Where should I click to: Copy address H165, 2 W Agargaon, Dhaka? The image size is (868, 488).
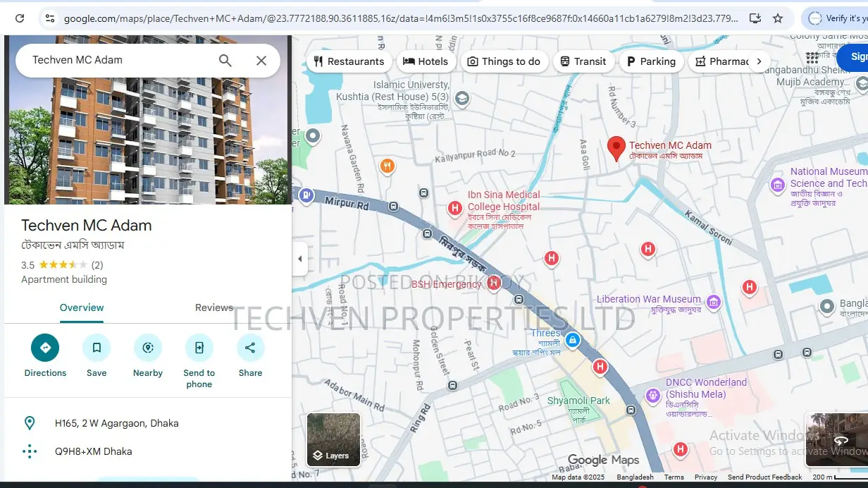tap(148, 423)
